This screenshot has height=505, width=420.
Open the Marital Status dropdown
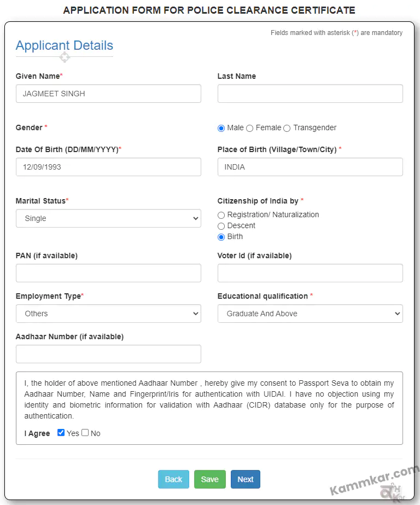click(x=108, y=218)
